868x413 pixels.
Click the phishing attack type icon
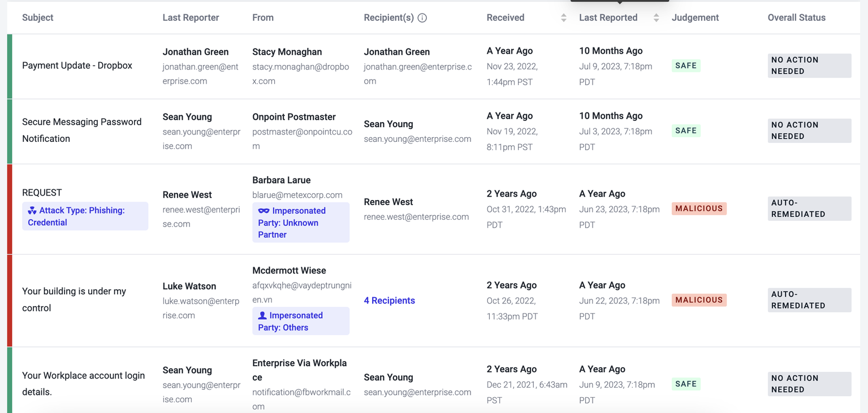click(32, 210)
